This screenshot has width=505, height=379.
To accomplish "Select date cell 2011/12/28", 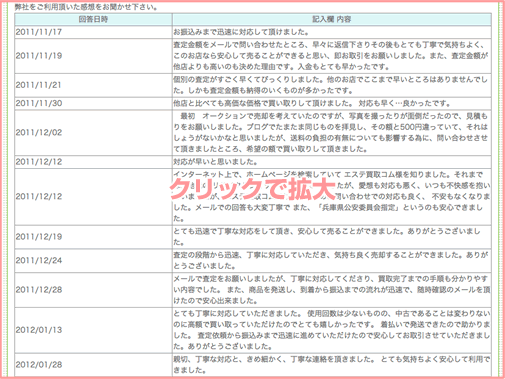I will (93, 290).
